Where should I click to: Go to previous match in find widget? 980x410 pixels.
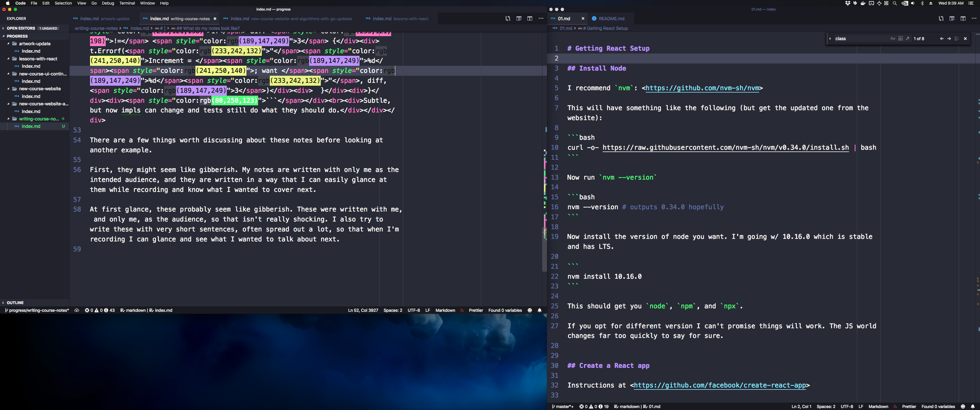942,38
